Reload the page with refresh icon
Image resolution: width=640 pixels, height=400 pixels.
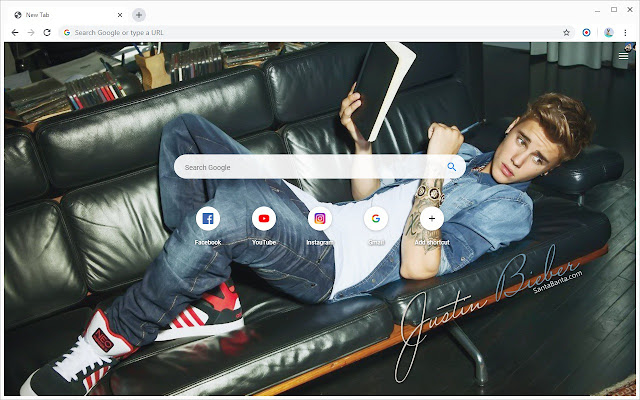47,33
